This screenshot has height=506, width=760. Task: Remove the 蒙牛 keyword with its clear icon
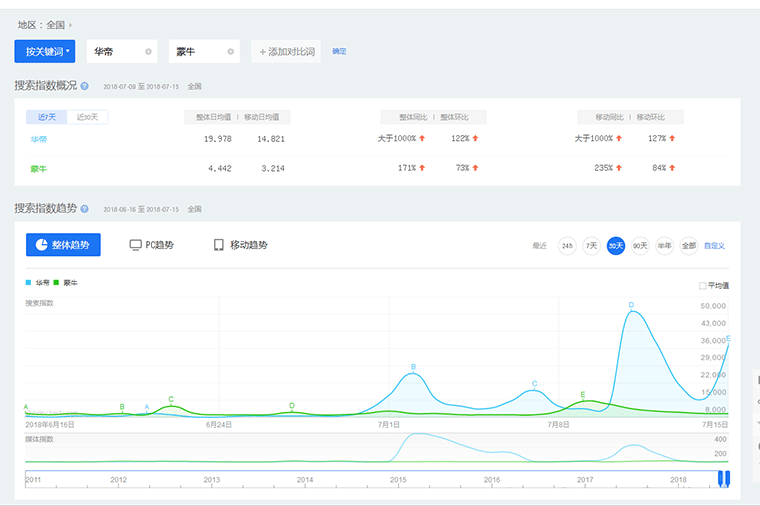(x=231, y=51)
